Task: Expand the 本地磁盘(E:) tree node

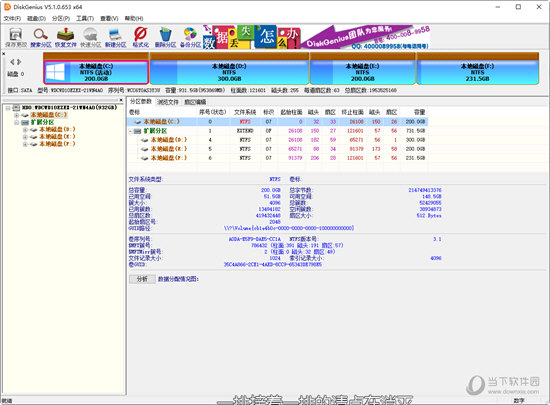Action: 25,137
